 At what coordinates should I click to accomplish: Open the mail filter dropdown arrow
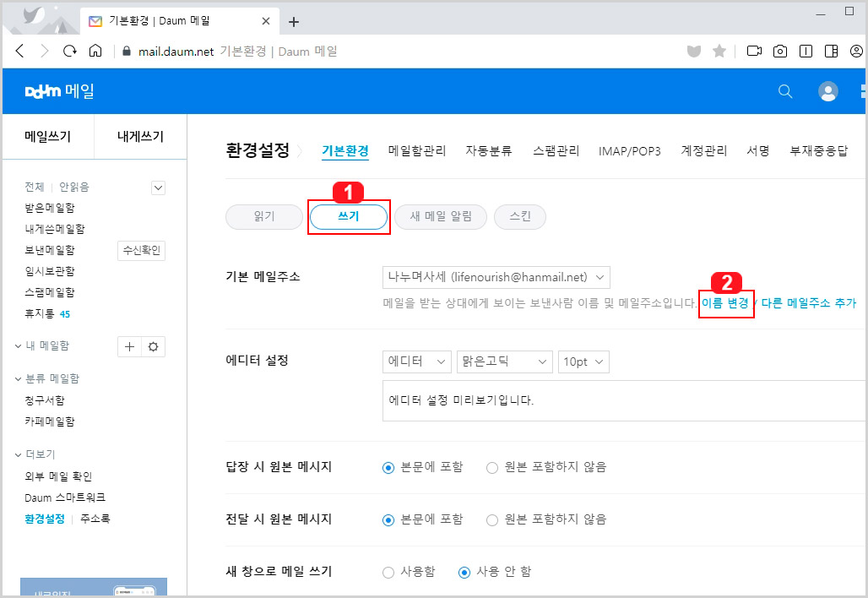(x=159, y=188)
